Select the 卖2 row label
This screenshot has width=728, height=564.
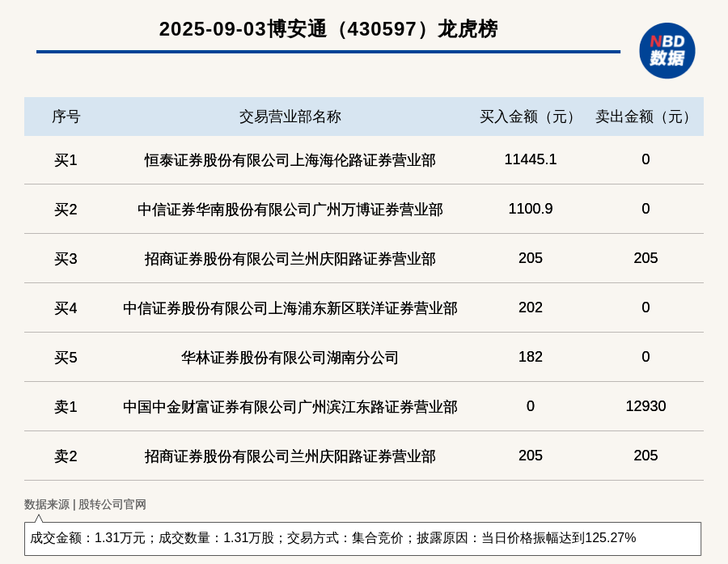(x=66, y=456)
